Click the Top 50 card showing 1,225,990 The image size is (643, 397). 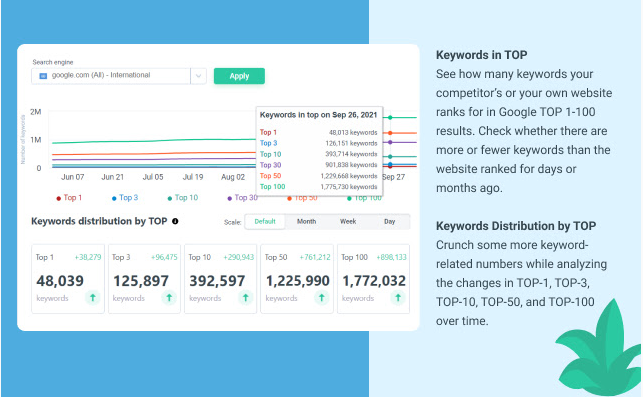tap(297, 279)
